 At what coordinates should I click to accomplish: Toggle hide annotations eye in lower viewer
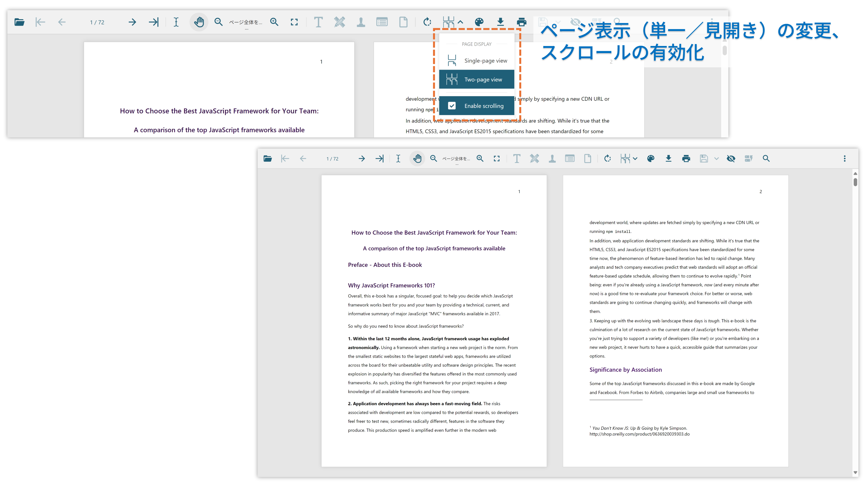pyautogui.click(x=731, y=159)
